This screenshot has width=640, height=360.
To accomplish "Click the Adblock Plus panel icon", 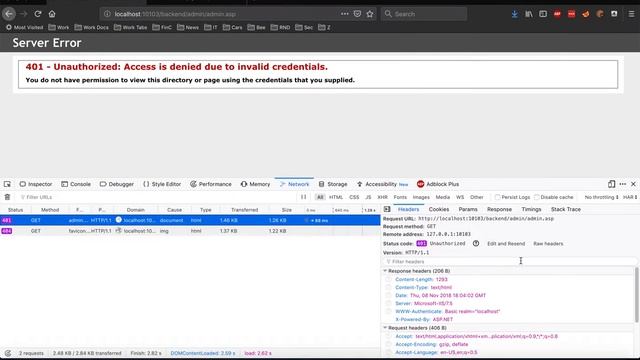I will point(438,184).
